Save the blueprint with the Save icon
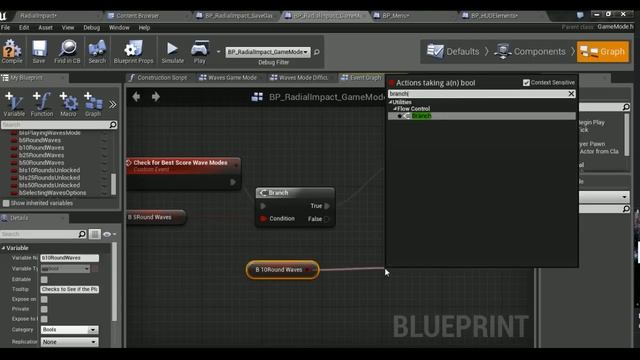This screenshot has height=360, width=640. [39, 51]
